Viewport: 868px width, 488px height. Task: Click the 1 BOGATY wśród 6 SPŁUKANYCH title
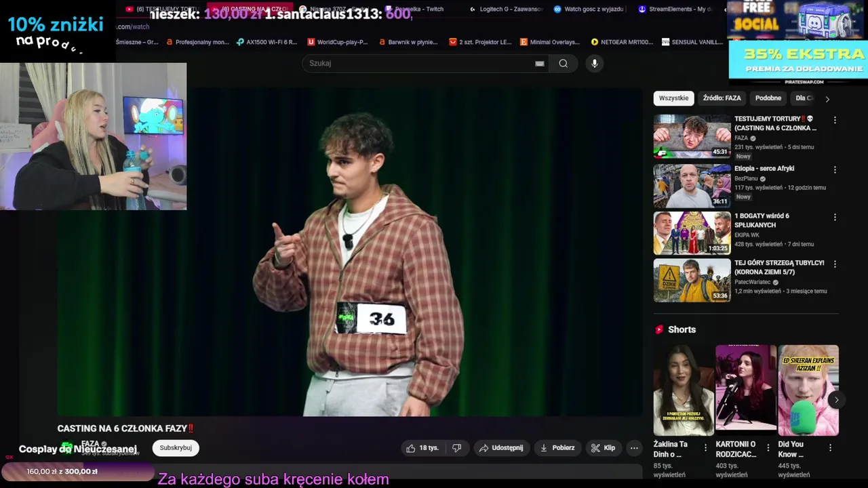coord(762,220)
